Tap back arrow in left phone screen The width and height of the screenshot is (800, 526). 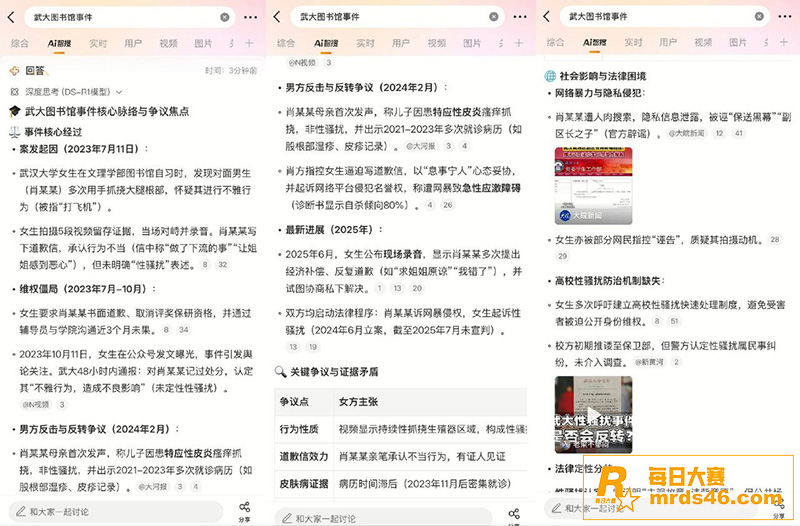point(11,17)
